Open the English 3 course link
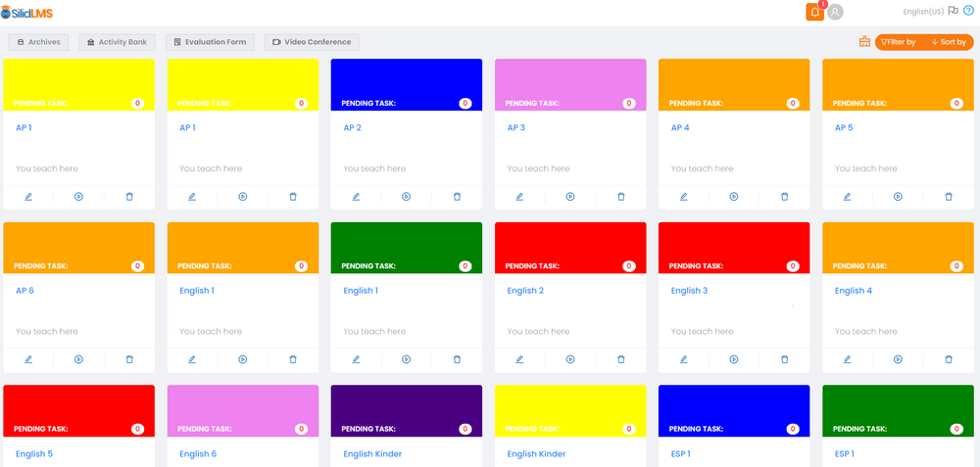 click(x=689, y=291)
